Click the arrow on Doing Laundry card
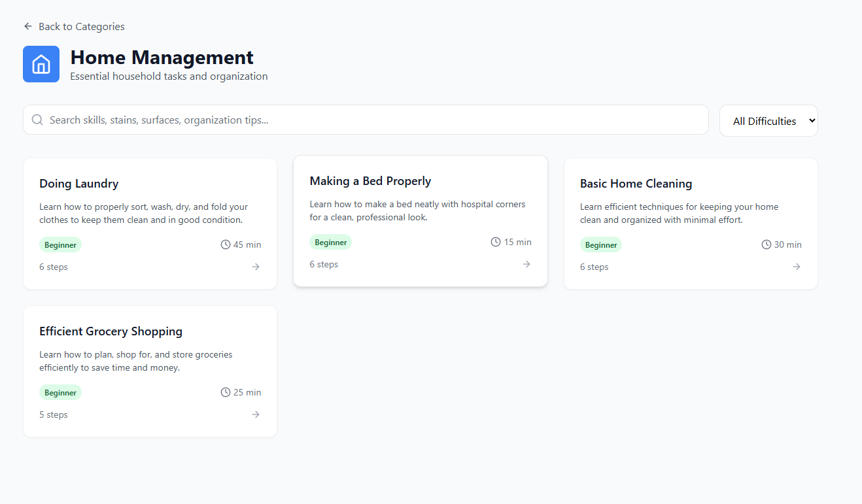Viewport: 862px width, 504px height. pyautogui.click(x=256, y=267)
